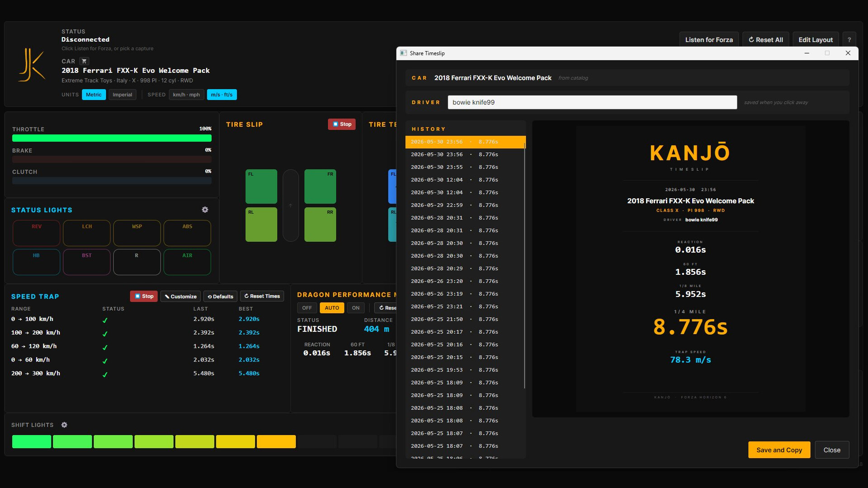The width and height of the screenshot is (868, 488).
Task: Select history entry 2026-05-25 21:50
Action: [465, 319]
